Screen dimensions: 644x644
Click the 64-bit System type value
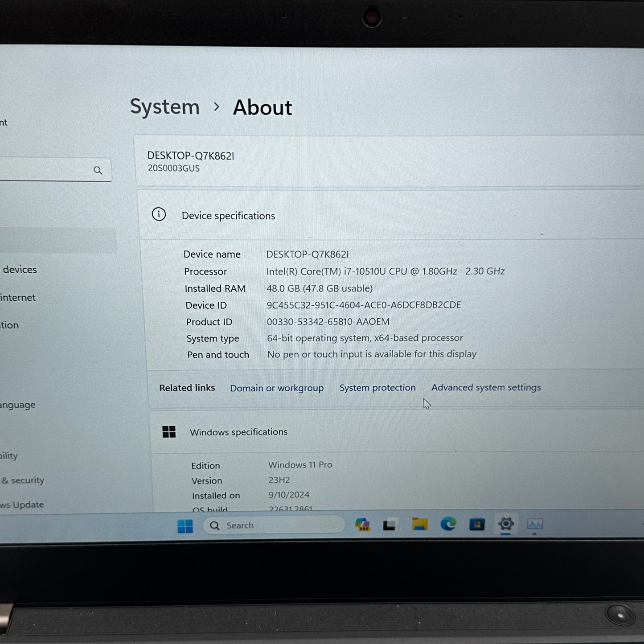(365, 338)
